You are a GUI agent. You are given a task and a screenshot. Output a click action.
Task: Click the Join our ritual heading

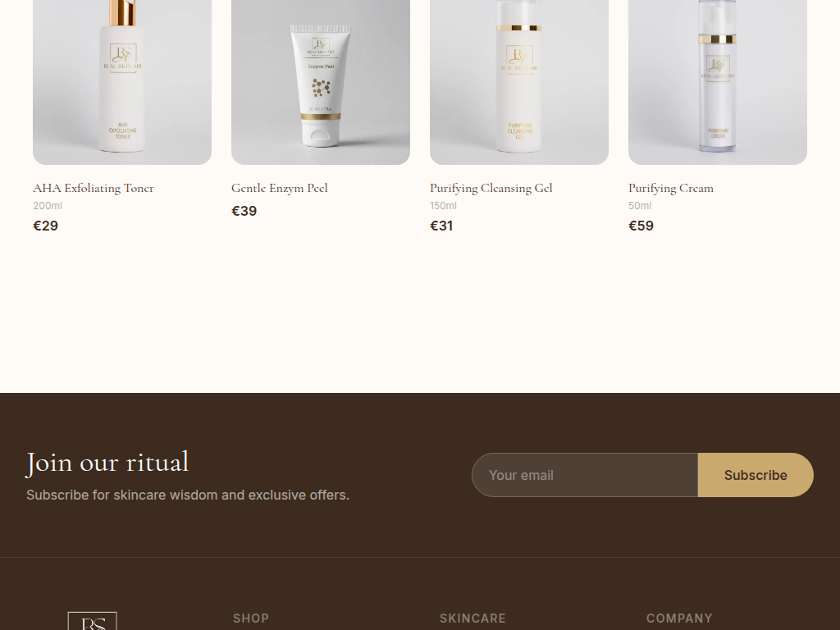coord(107,463)
